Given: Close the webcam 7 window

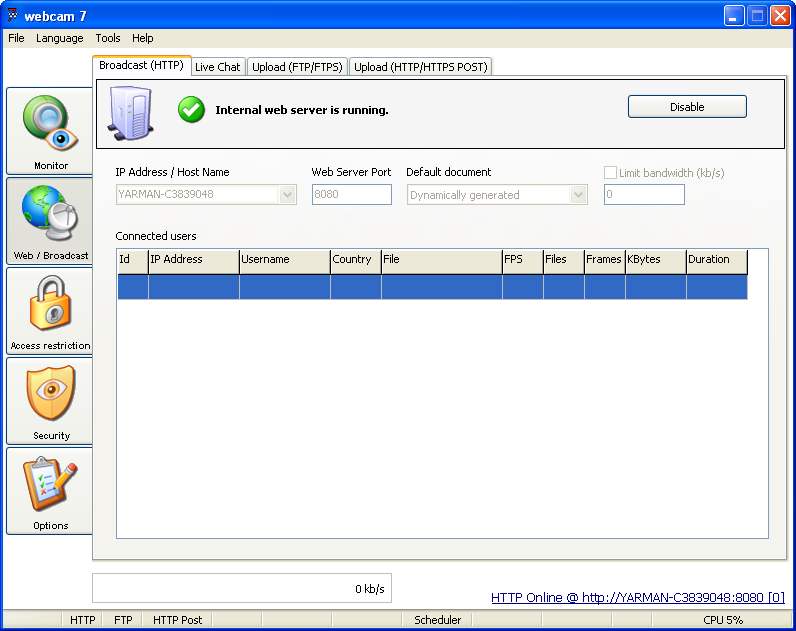Looking at the screenshot, I should click(x=780, y=16).
